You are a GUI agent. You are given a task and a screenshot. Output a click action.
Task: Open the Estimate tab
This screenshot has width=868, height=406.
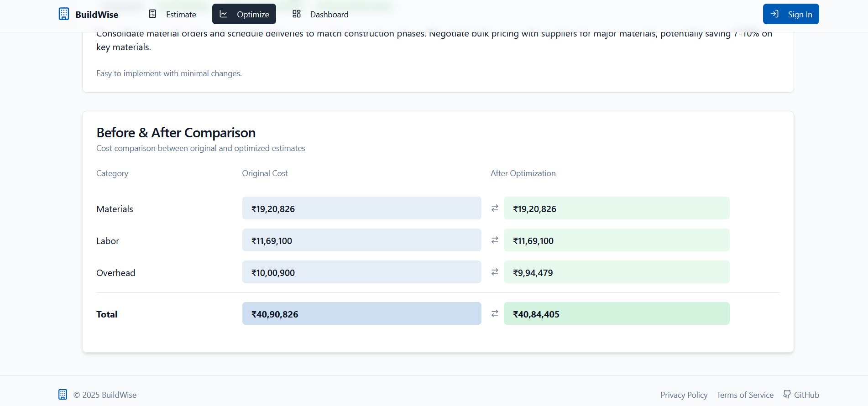pos(181,15)
